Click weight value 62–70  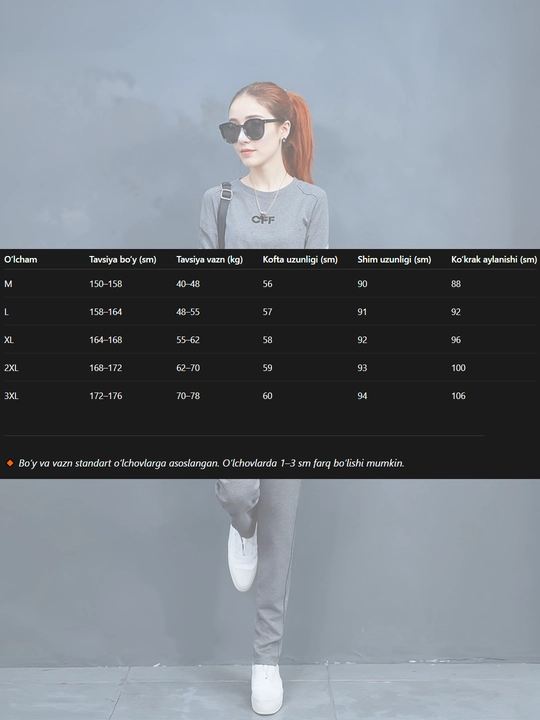coord(188,368)
